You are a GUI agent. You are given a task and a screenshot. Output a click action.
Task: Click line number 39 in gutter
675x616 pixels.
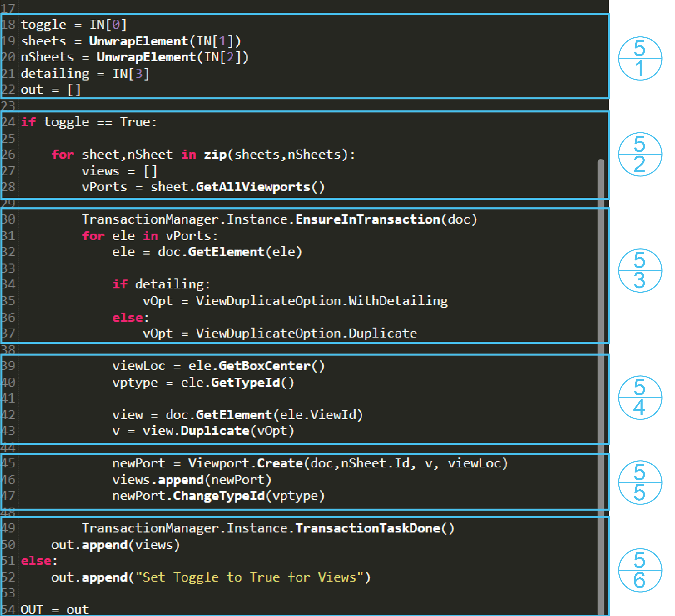tap(8, 365)
